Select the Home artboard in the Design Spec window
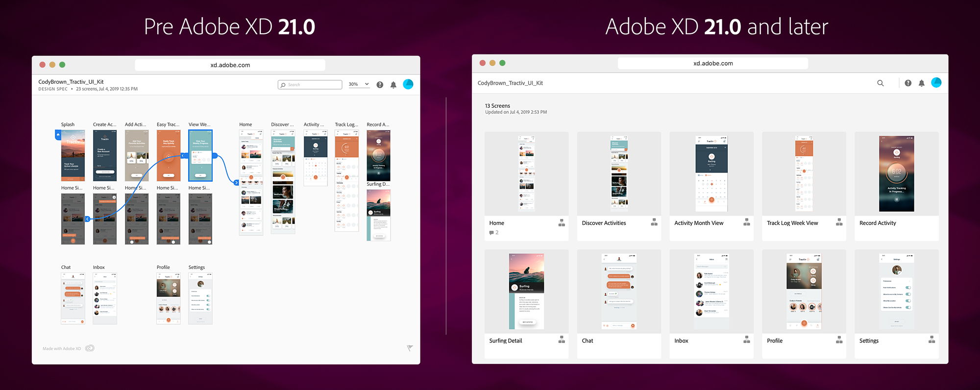 tap(251, 183)
